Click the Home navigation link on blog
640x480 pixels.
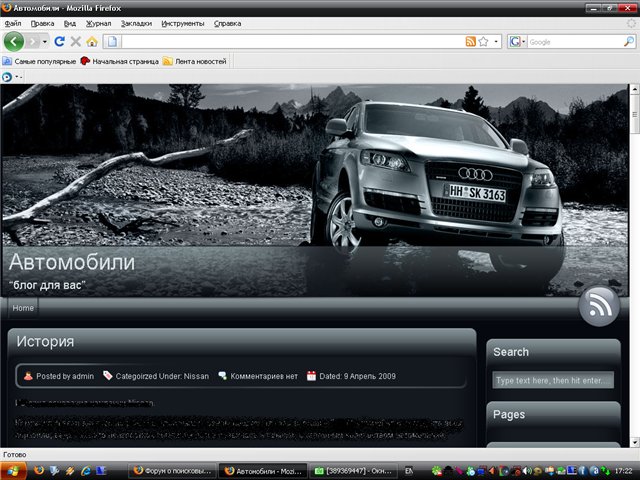pos(22,308)
